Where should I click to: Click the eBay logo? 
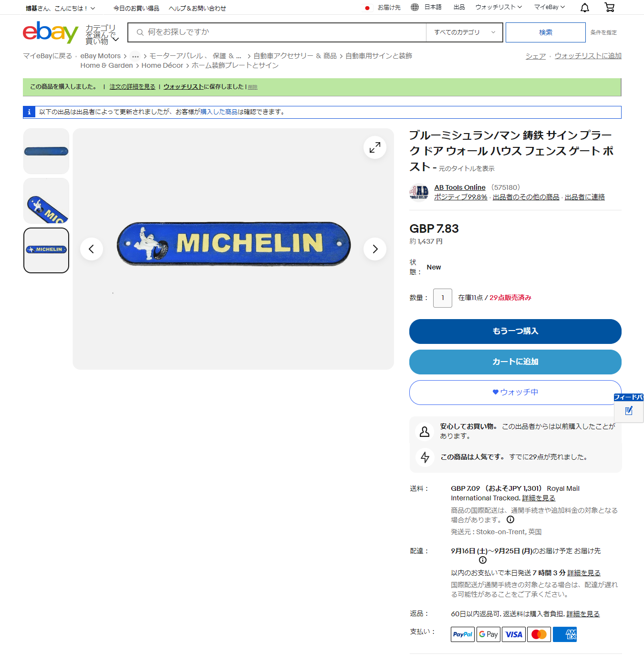51,32
